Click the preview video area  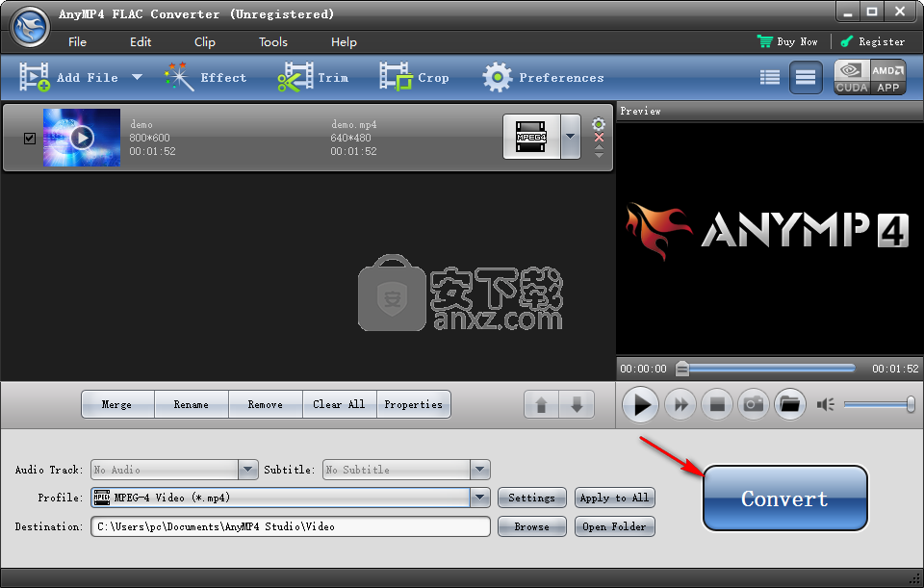pyautogui.click(x=770, y=239)
